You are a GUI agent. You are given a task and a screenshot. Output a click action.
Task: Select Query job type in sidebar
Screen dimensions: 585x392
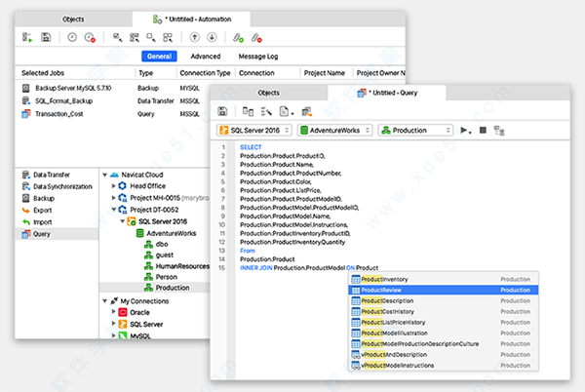tap(57, 234)
